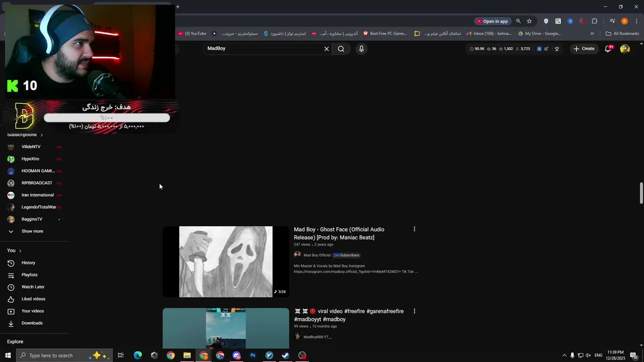Open the Windows Start menu
The width and height of the screenshot is (644, 362).
[8, 355]
